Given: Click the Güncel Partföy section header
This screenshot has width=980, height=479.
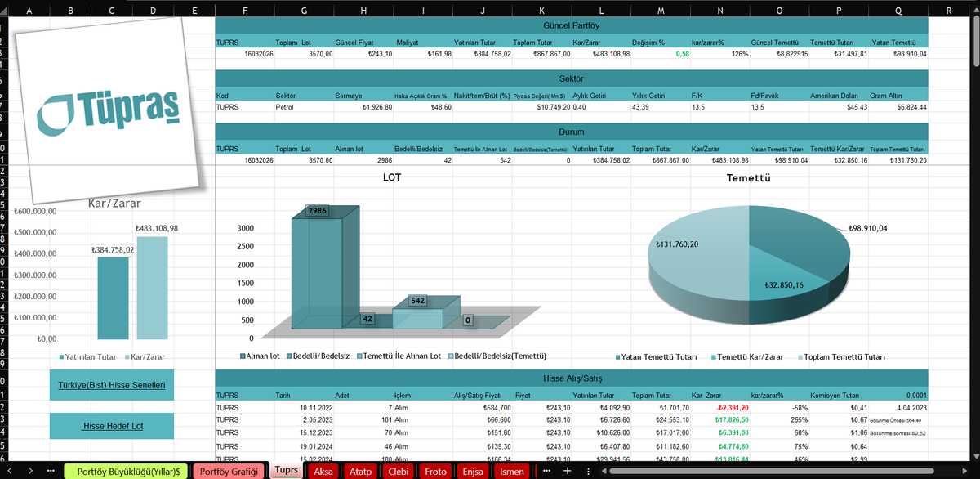Looking at the screenshot, I should click(572, 25).
